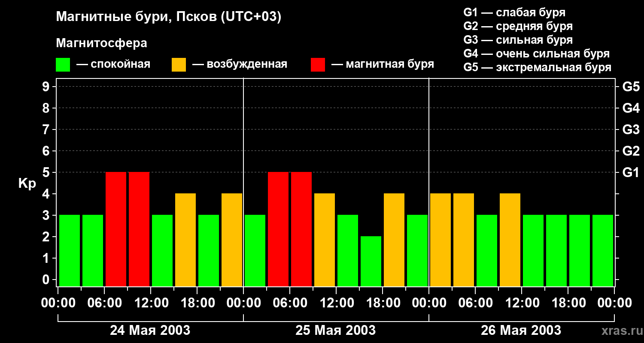Click the G1 label on the right axis
644x343 pixels.
[x=631, y=173]
